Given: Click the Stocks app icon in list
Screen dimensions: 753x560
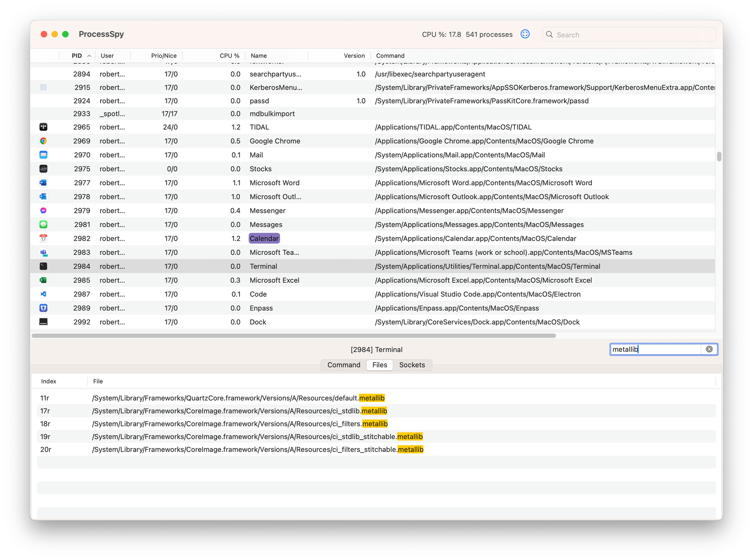Looking at the screenshot, I should (44, 169).
